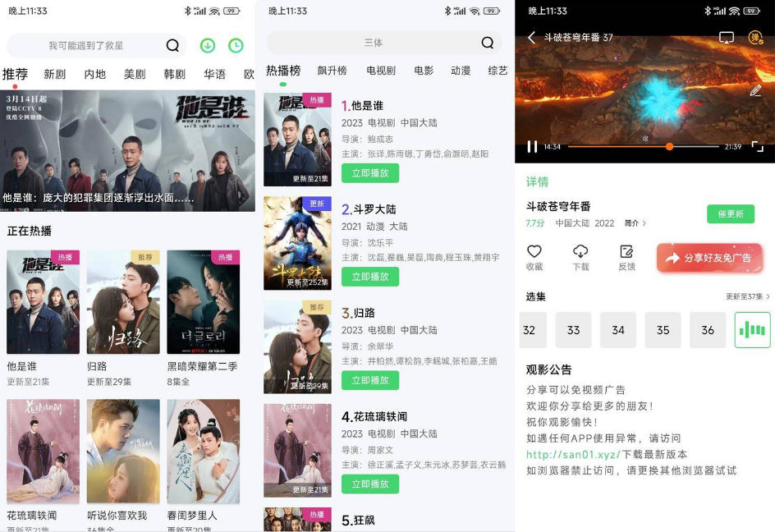Select episode 34
Screen dimensions: 775x532
pyautogui.click(x=618, y=330)
